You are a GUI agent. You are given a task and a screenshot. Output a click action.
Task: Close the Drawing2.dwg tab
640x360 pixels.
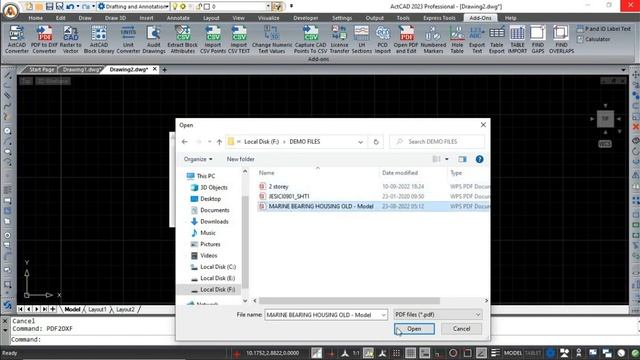(155, 69)
